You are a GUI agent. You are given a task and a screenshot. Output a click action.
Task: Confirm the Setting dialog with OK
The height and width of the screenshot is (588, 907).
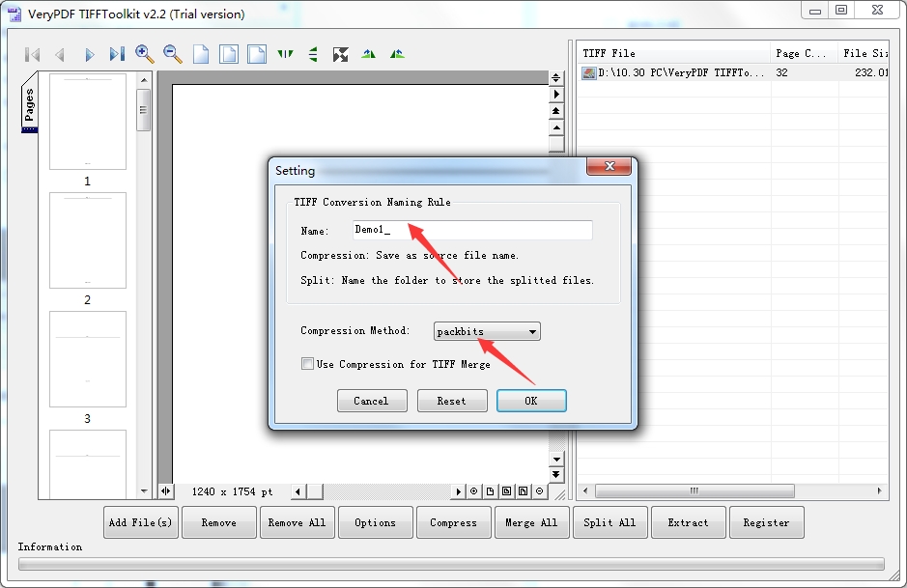531,401
